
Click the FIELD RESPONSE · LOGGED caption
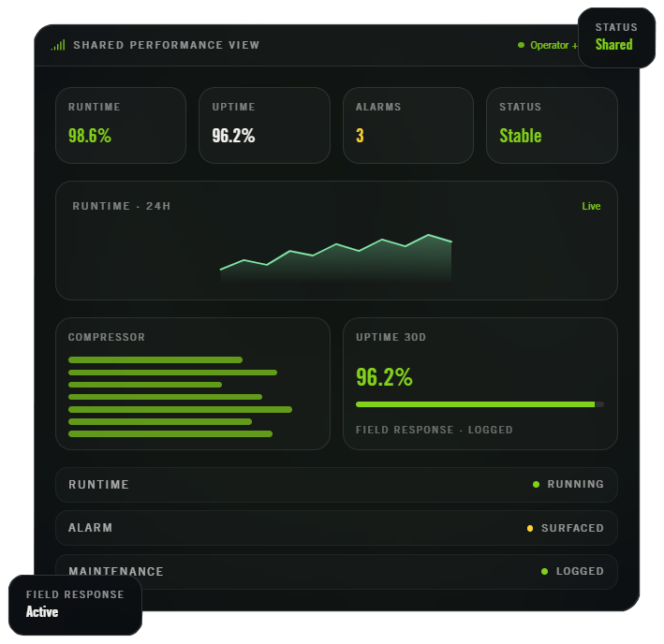coord(434,430)
